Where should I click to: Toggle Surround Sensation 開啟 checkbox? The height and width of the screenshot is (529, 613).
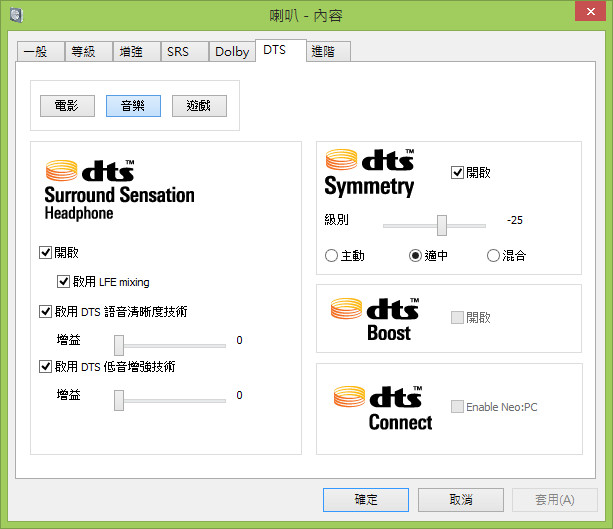pos(45,253)
